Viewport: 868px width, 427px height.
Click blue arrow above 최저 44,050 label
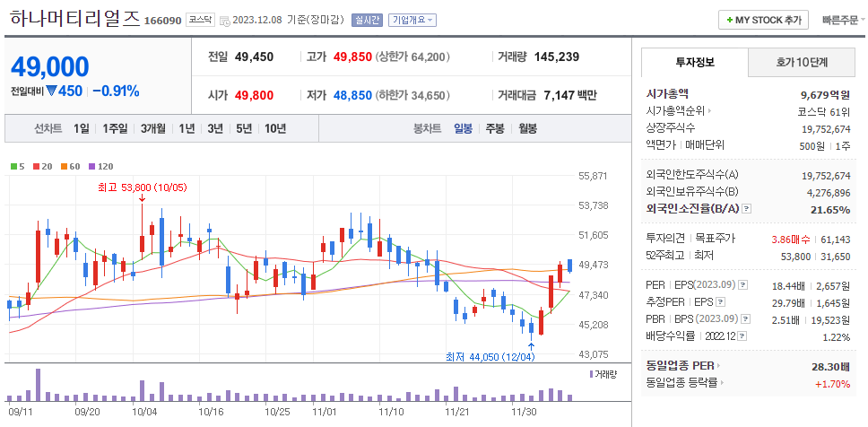point(532,346)
